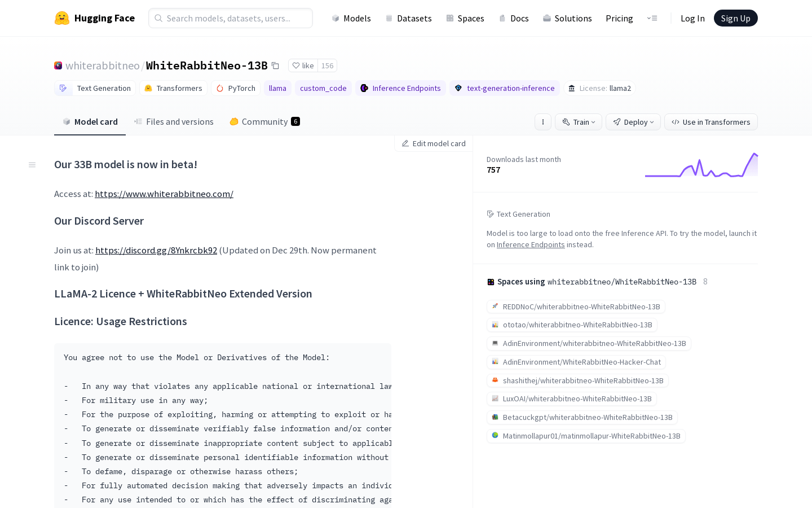Click the search magnifier icon

158,18
